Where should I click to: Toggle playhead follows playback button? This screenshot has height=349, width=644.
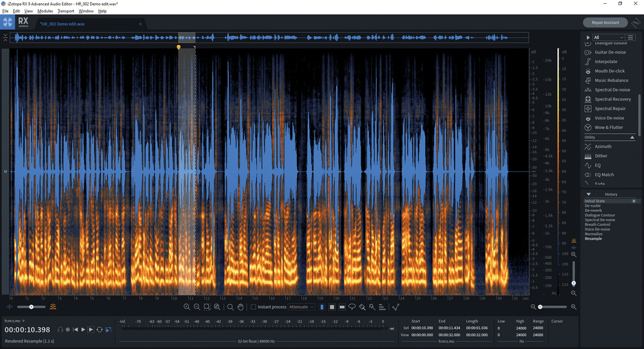pos(108,330)
